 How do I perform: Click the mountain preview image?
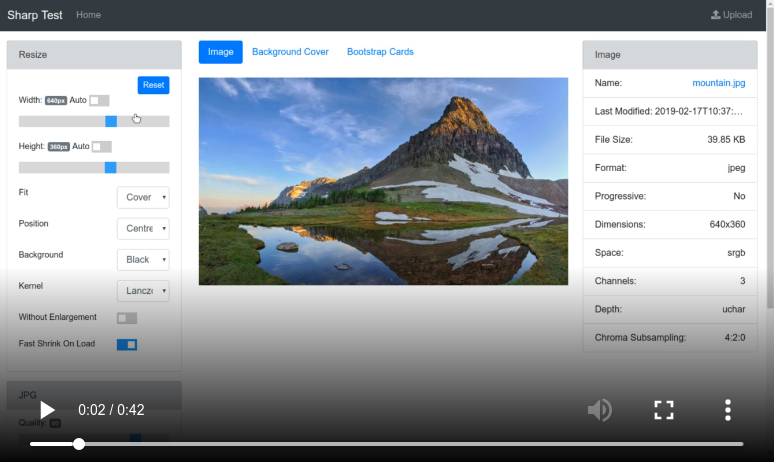[x=384, y=181]
